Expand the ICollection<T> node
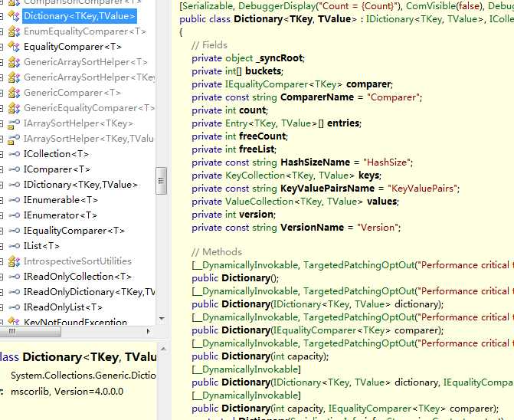Image resolution: width=514 pixels, height=420 pixels. point(2,154)
